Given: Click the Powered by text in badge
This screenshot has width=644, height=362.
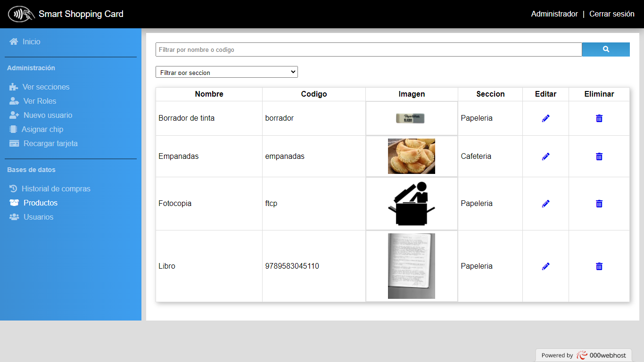Looking at the screenshot, I should [x=557, y=355].
